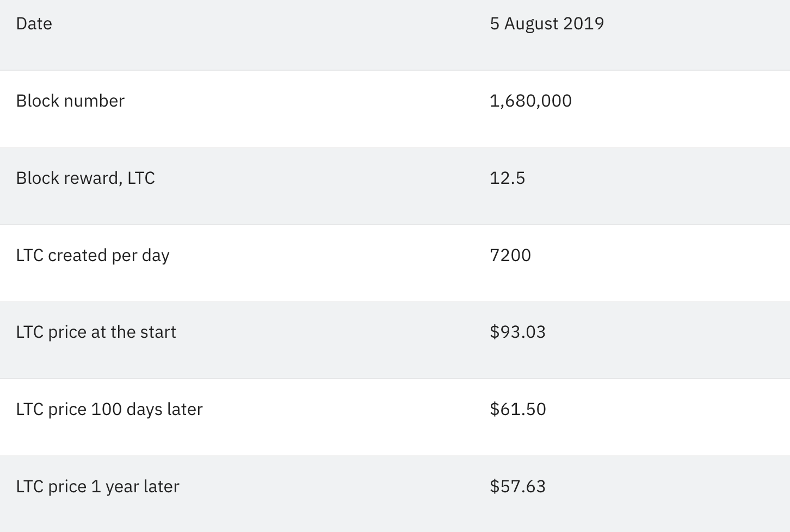
Task: Click the LTC price 1 year later label
Action: pos(97,487)
